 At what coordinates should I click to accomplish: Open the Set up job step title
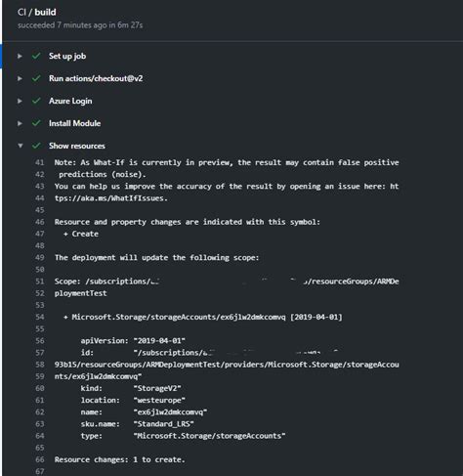click(x=67, y=56)
